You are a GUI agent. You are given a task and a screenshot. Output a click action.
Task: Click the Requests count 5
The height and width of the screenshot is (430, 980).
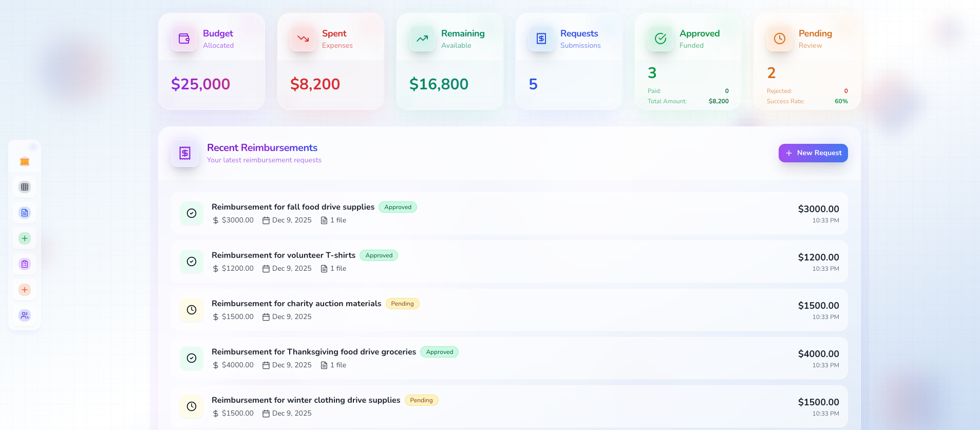[x=533, y=84]
